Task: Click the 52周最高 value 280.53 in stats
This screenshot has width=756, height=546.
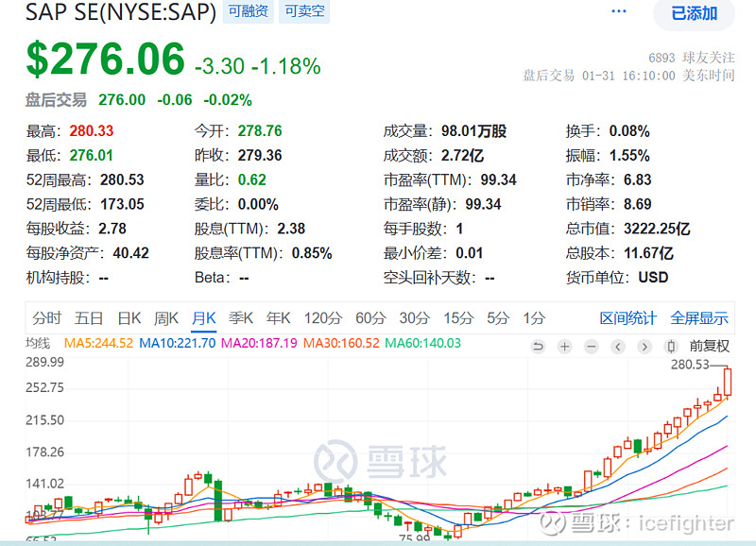Action: (122, 179)
